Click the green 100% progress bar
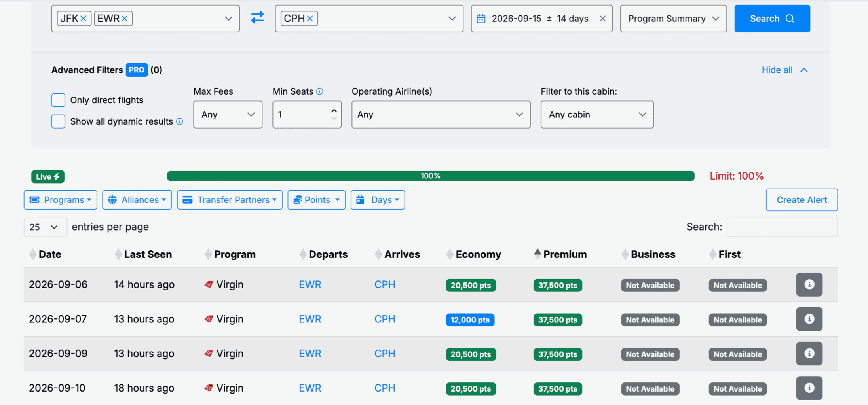The image size is (868, 405). tap(431, 176)
